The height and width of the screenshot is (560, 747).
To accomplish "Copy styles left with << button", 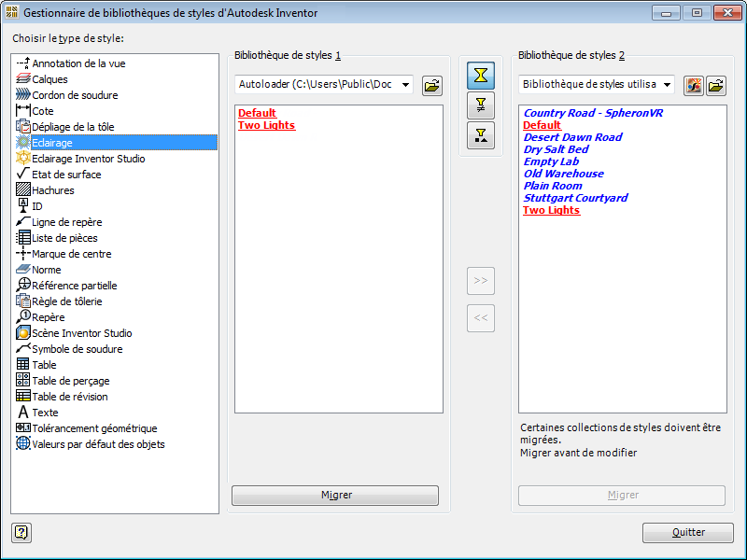I will [481, 318].
